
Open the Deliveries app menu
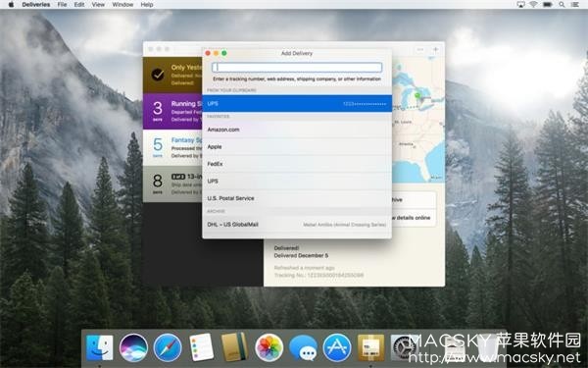36,5
